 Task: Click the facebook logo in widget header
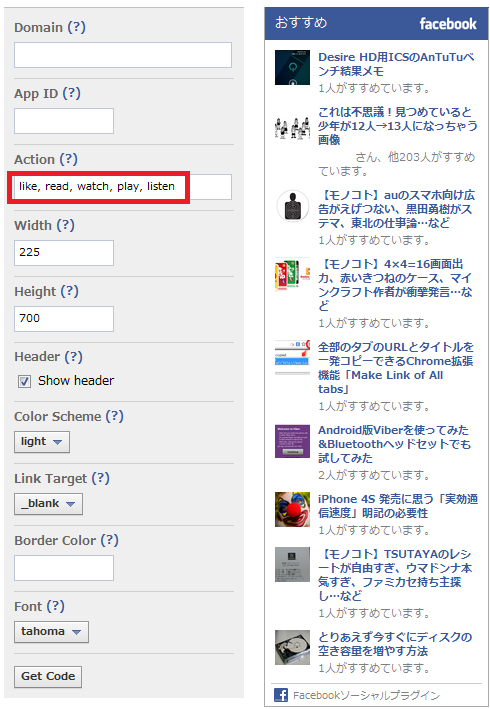(x=448, y=24)
